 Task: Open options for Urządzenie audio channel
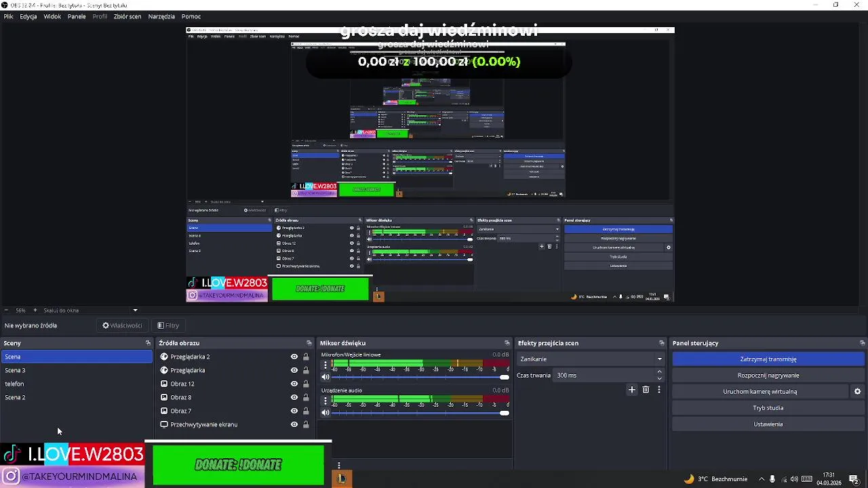coord(325,401)
